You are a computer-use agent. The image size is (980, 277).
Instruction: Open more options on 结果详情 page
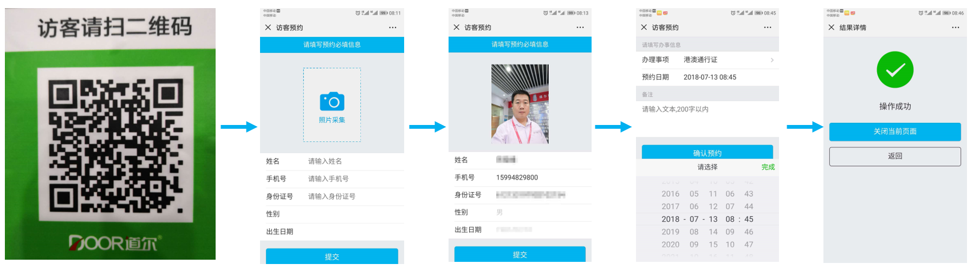tap(955, 27)
